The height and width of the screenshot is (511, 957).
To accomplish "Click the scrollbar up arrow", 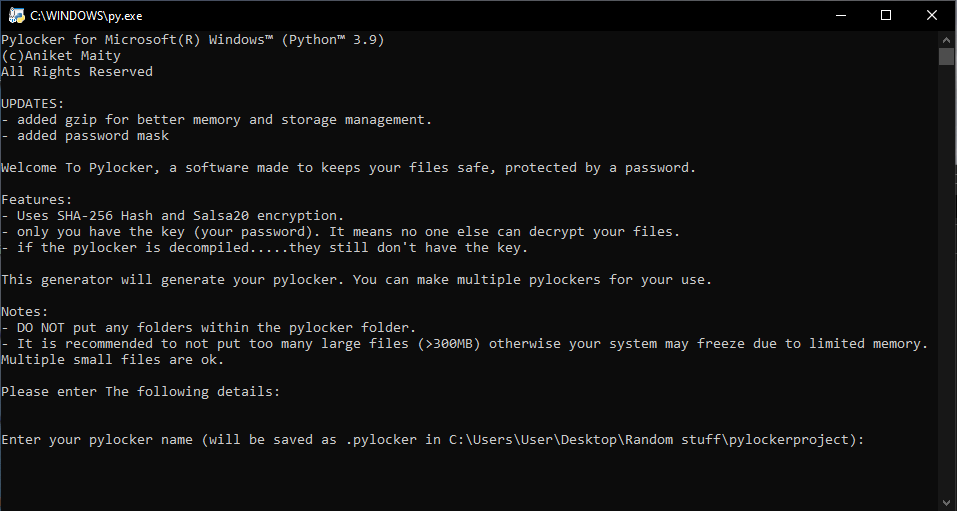I will coord(946,38).
